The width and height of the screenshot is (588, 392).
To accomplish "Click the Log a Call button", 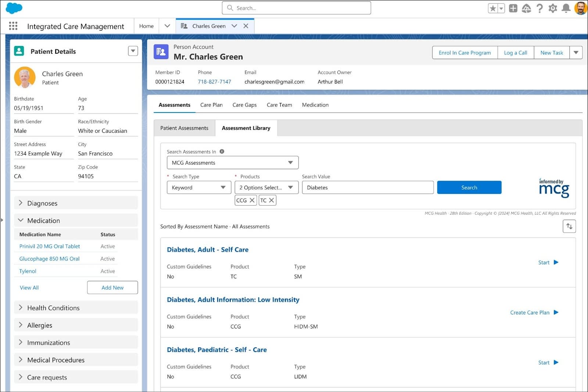I will point(516,53).
